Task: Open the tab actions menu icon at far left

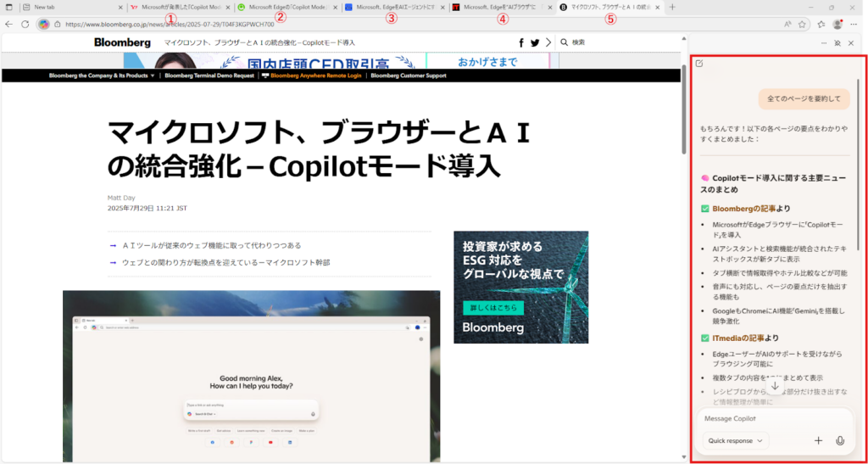Action: 8,7
